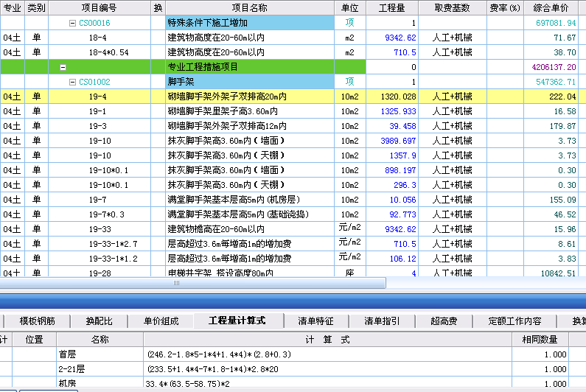Switch to the 定额工作内容 tab
This screenshot has width=586, height=392.
[515, 321]
